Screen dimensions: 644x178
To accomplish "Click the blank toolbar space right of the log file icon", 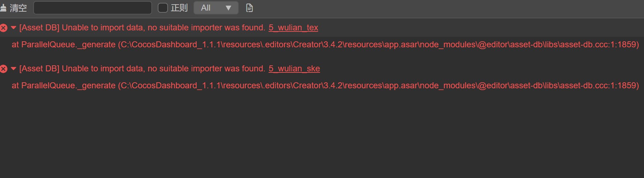I will coord(424,8).
